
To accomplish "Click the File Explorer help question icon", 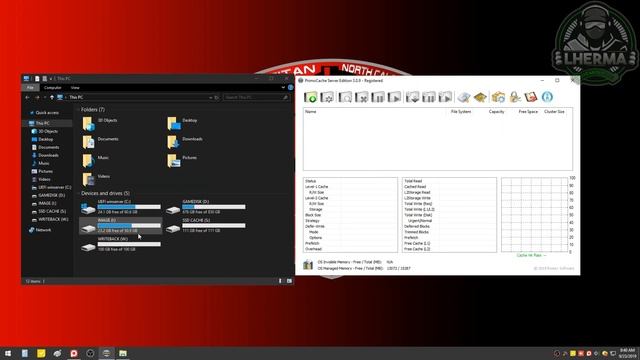I will click(290, 87).
